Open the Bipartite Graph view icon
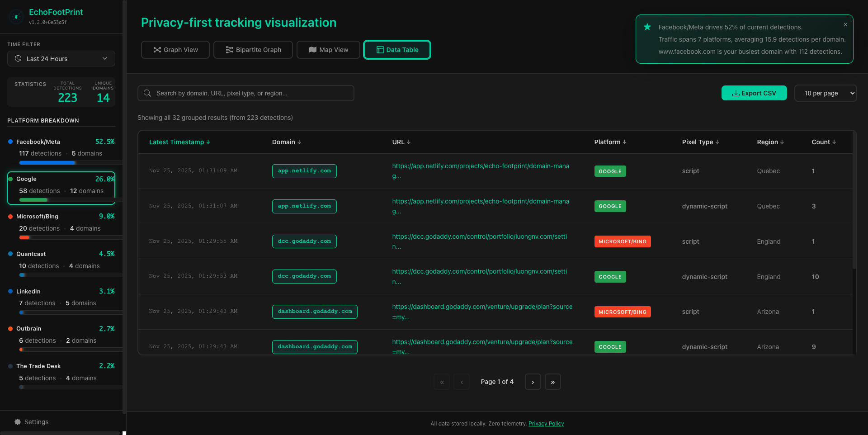Image resolution: width=868 pixels, height=435 pixels. pos(230,50)
